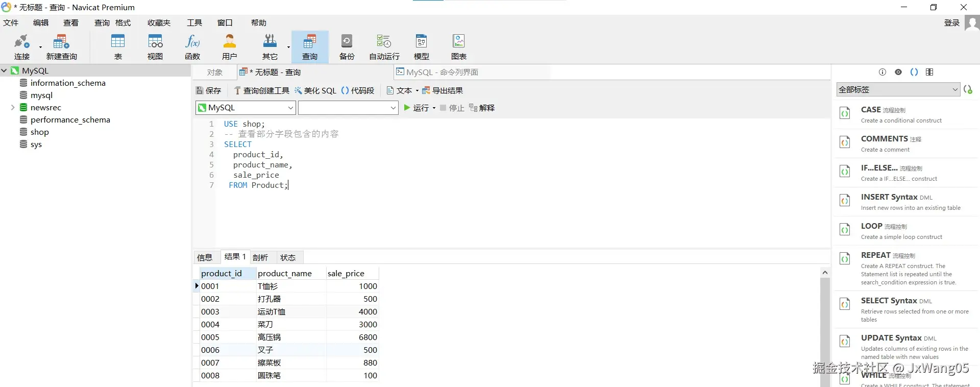Click the results scrollbar up arrow

(x=825, y=273)
